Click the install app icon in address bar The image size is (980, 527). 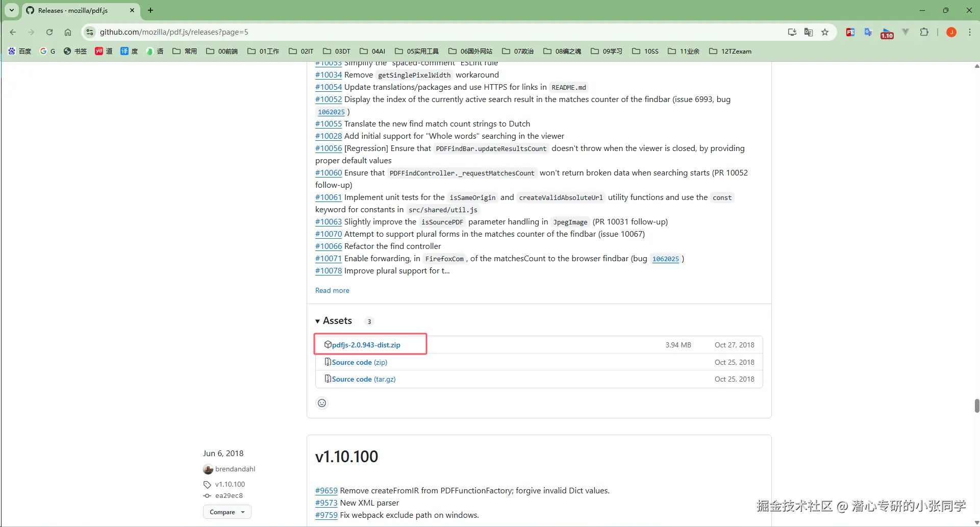pyautogui.click(x=792, y=32)
